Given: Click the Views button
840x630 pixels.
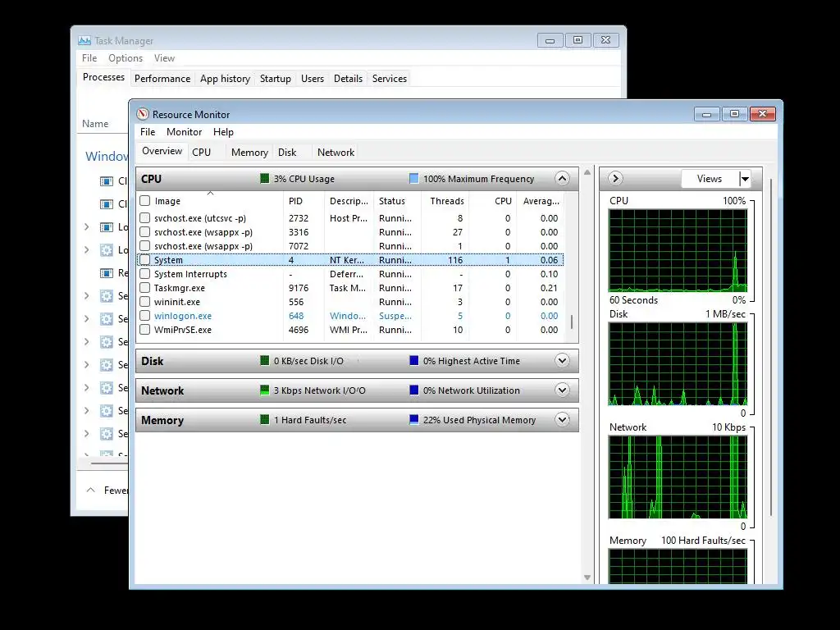Looking at the screenshot, I should (x=710, y=179).
